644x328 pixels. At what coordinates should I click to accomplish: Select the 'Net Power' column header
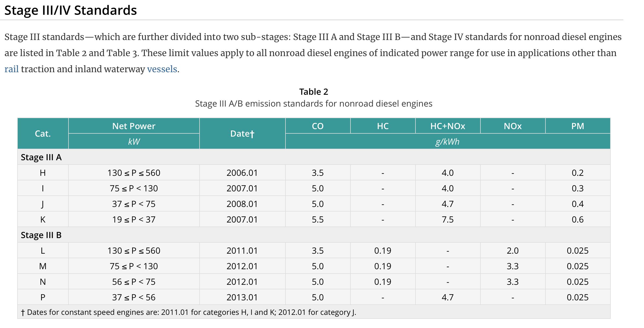tap(134, 126)
